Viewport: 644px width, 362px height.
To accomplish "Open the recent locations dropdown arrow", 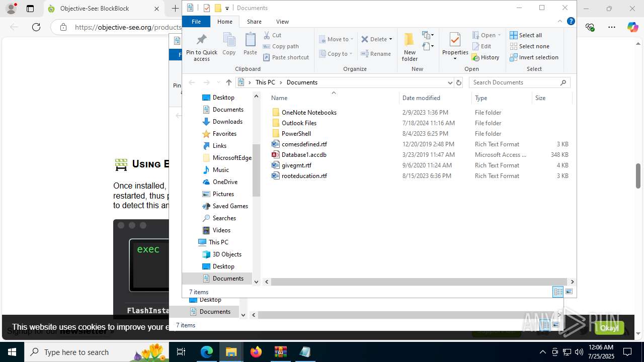I will pos(218,82).
